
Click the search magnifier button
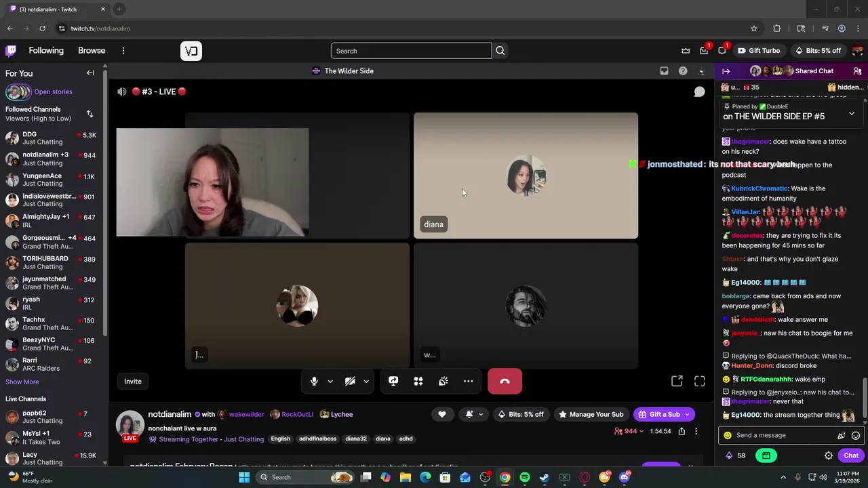500,51
